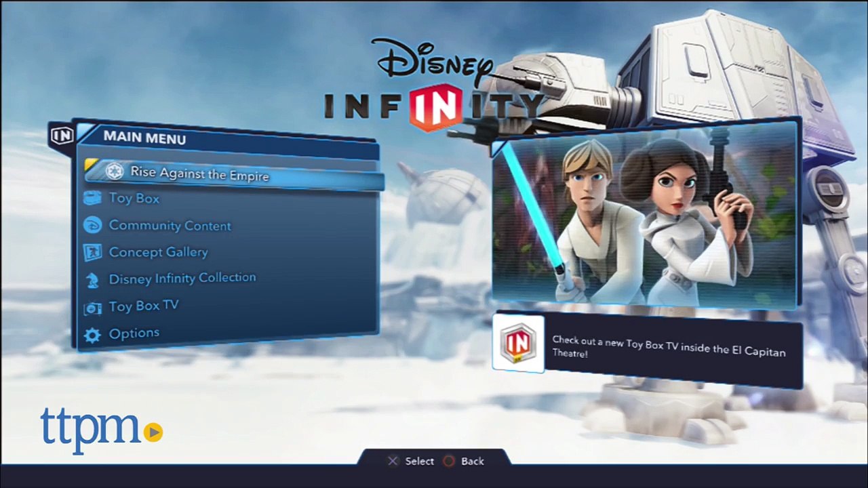The image size is (868, 488).
Task: Click the X button Select prompt icon
Action: click(393, 461)
